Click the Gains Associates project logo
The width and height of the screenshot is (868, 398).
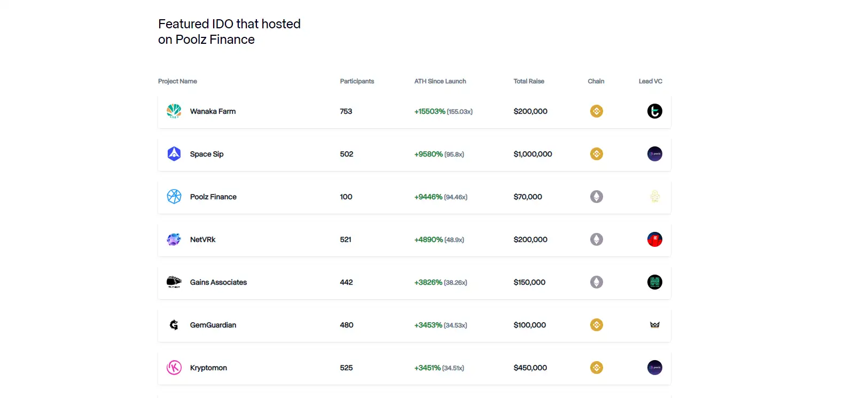pyautogui.click(x=174, y=282)
